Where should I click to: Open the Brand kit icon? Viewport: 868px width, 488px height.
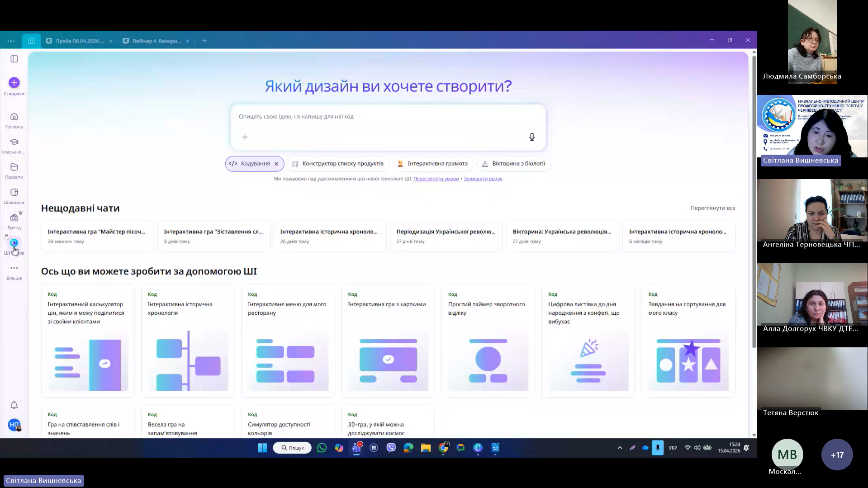click(x=14, y=218)
